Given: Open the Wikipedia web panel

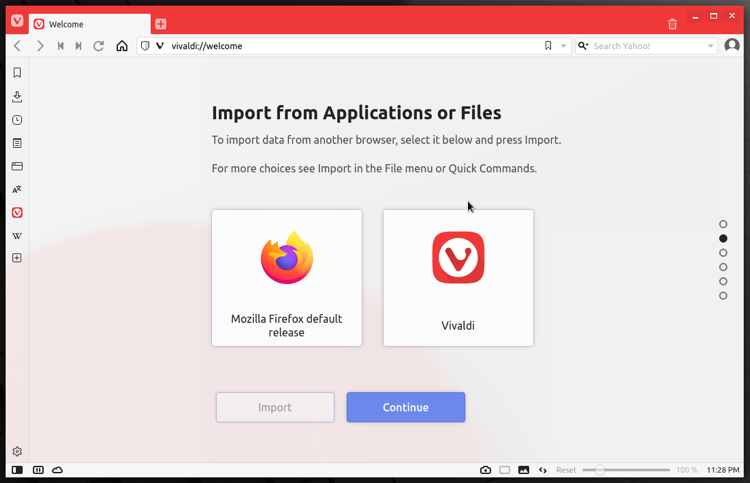Looking at the screenshot, I should [x=17, y=236].
